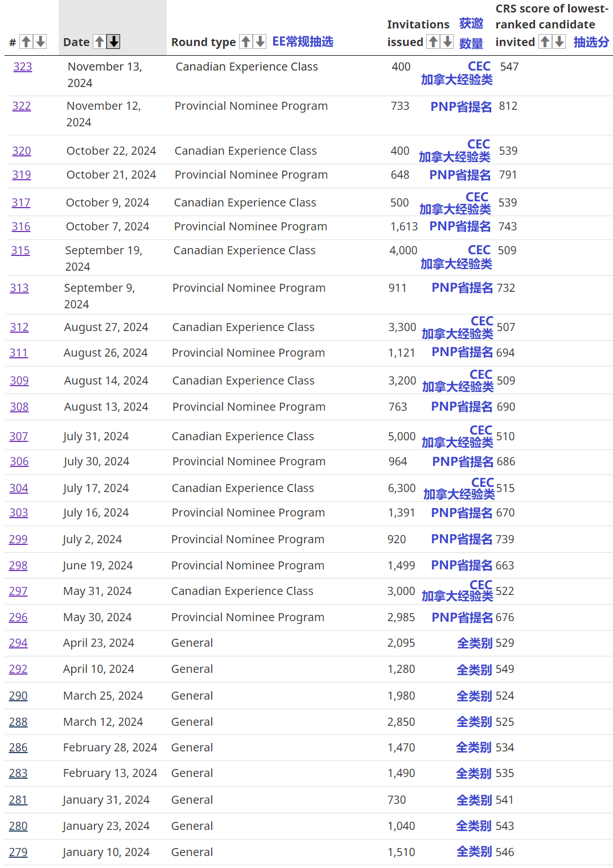Click CRS score 547 in round 323

(509, 67)
